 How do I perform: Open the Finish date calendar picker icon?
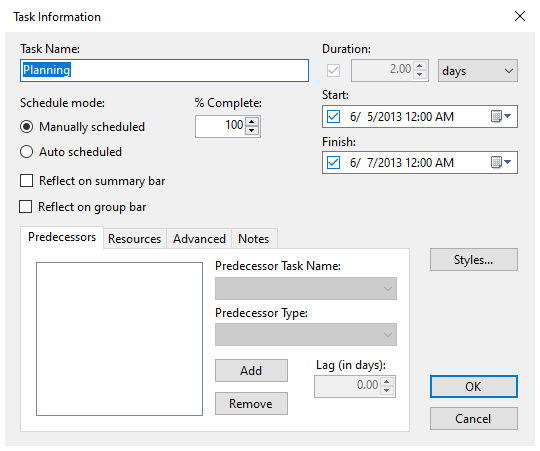[x=500, y=162]
